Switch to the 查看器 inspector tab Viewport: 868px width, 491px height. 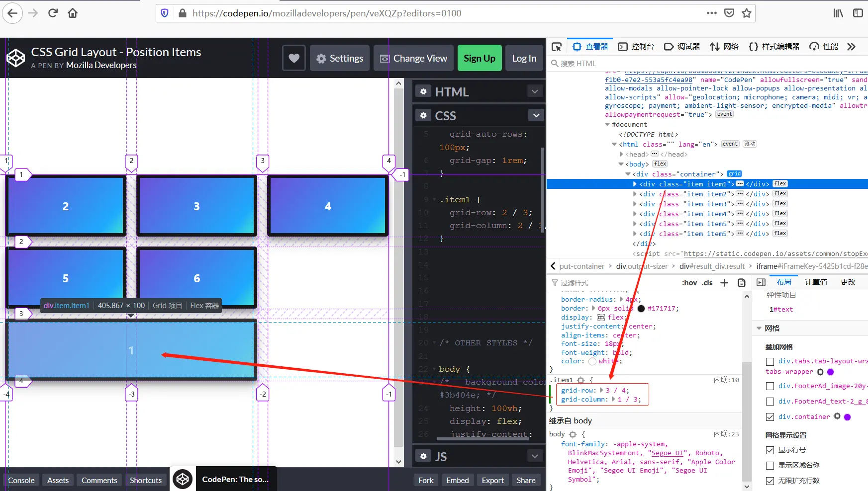pos(590,47)
